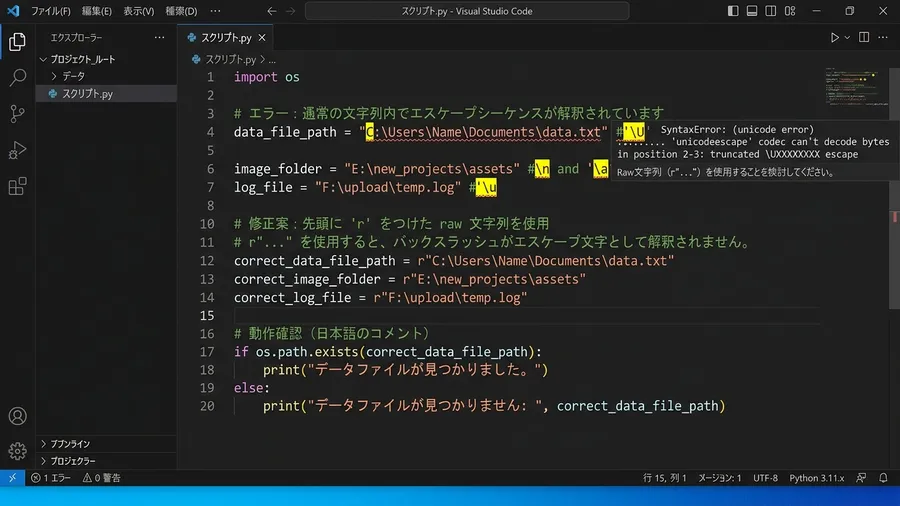
Task: Open the Search view in activity bar
Action: 17,77
